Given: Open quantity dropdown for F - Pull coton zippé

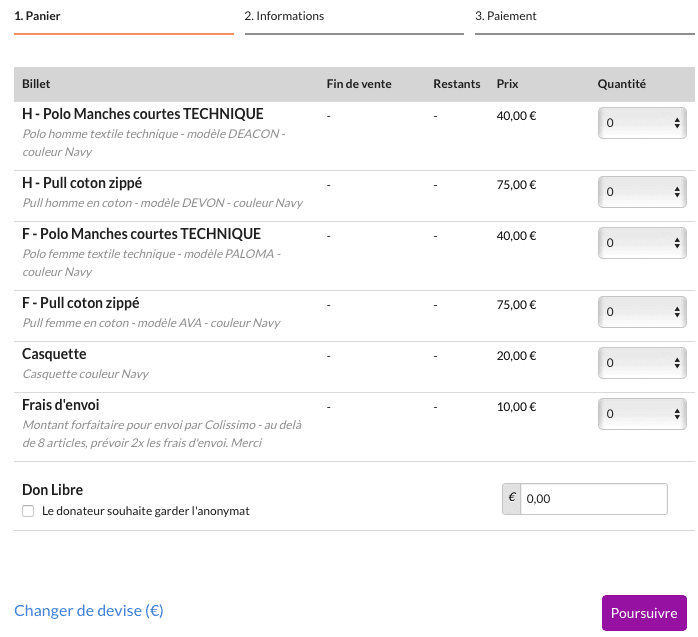Looking at the screenshot, I should tap(642, 312).
